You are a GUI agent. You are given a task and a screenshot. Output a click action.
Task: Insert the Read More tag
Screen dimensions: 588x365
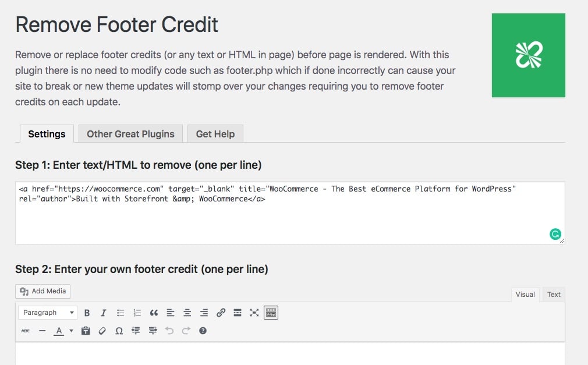(x=237, y=313)
